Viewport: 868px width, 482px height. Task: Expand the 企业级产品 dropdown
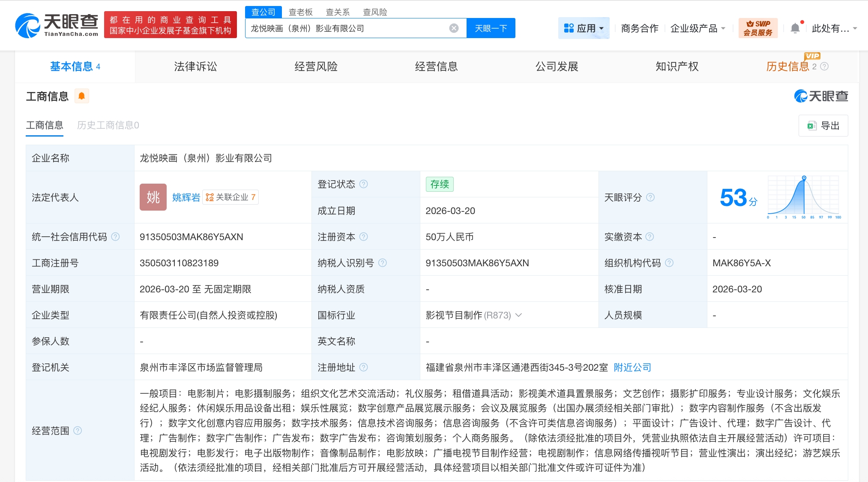(x=724, y=28)
